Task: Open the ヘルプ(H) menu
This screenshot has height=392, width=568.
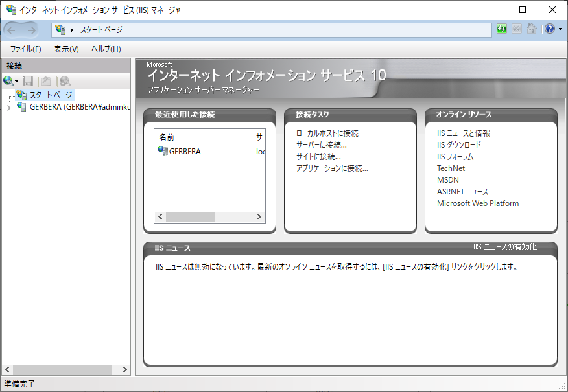Action: click(106, 49)
